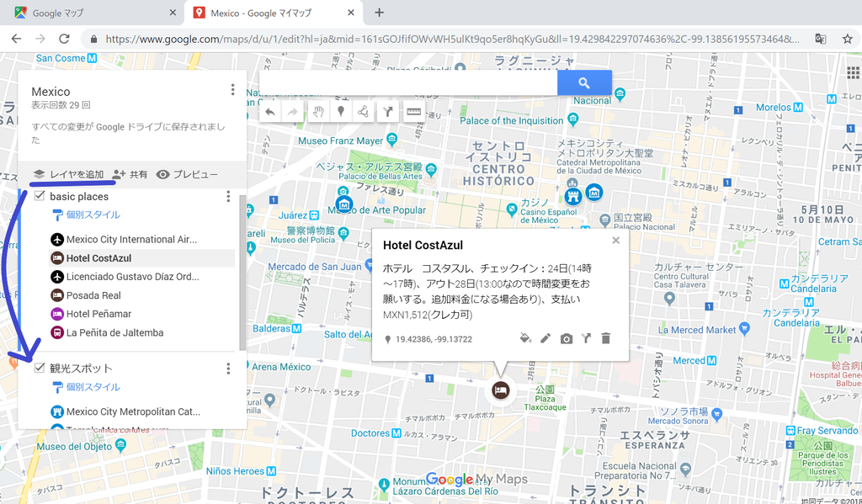Image resolution: width=862 pixels, height=504 pixels.
Task: Select the add marker tool
Action: click(x=341, y=112)
